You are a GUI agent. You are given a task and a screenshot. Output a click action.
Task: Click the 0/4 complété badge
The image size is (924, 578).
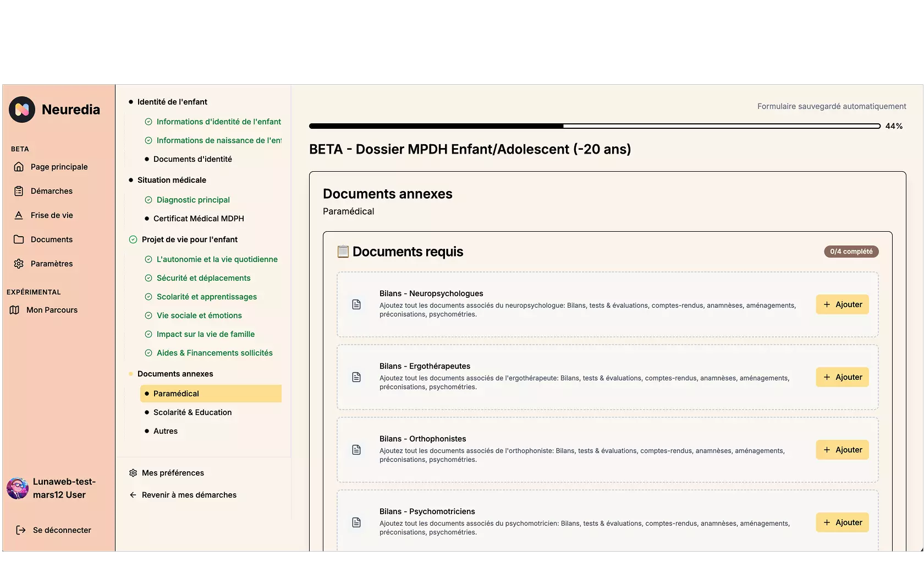(x=851, y=252)
